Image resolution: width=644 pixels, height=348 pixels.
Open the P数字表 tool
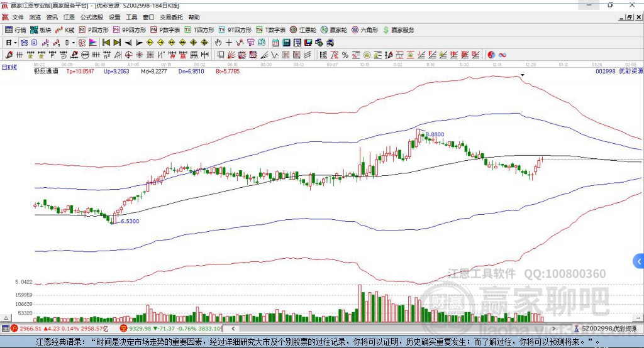coord(165,30)
